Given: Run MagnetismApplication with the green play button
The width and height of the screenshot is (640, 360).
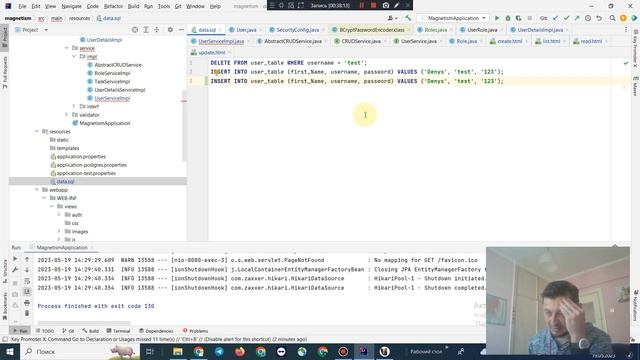Looking at the screenshot, I should (497, 18).
